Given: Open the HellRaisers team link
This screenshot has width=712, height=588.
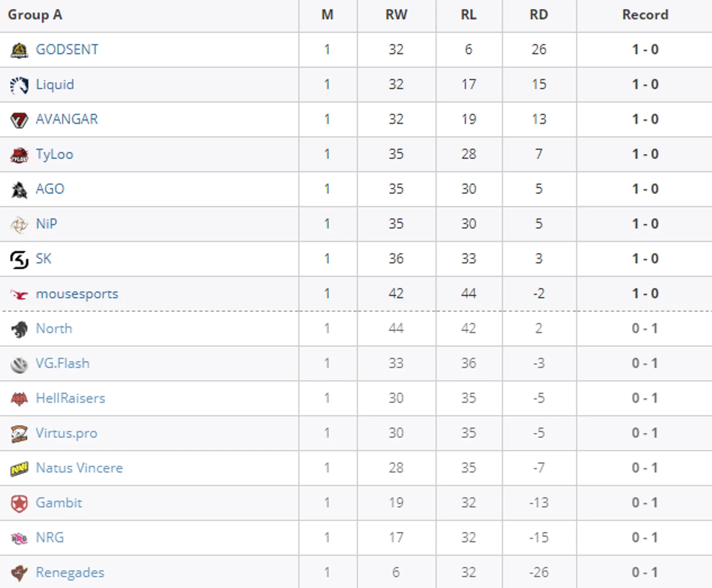Looking at the screenshot, I should click(70, 398).
